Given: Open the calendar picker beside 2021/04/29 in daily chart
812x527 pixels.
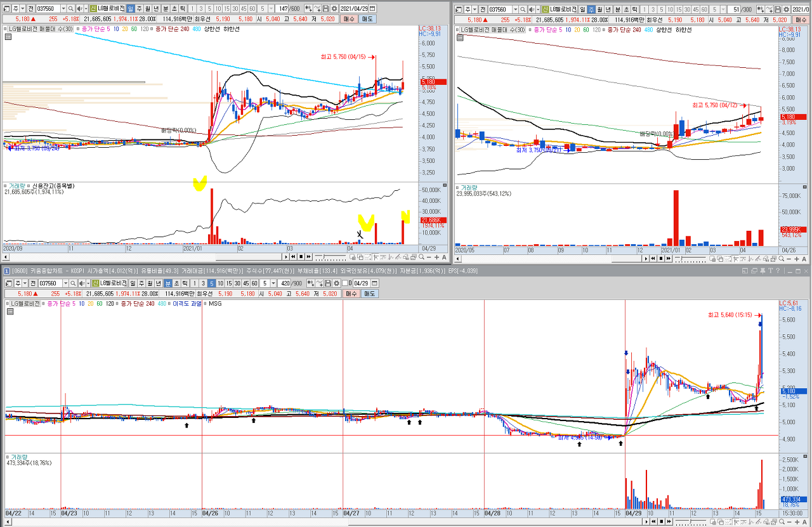Looking at the screenshot, I should coord(372,8).
